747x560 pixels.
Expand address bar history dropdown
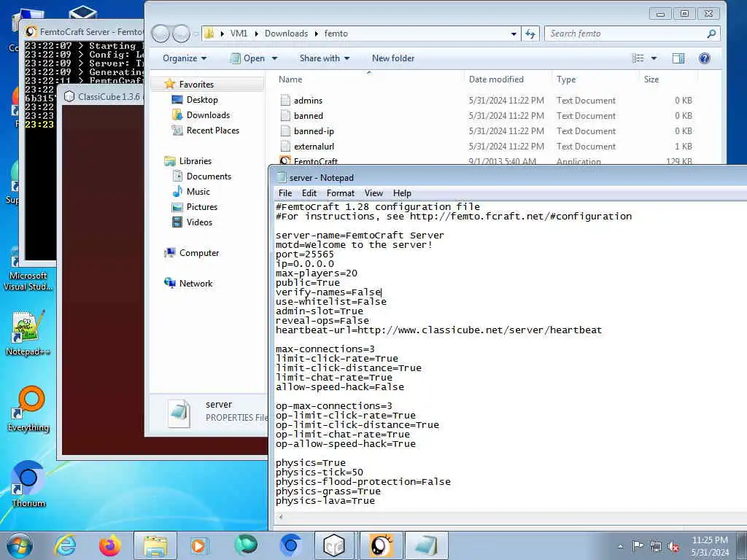point(514,34)
